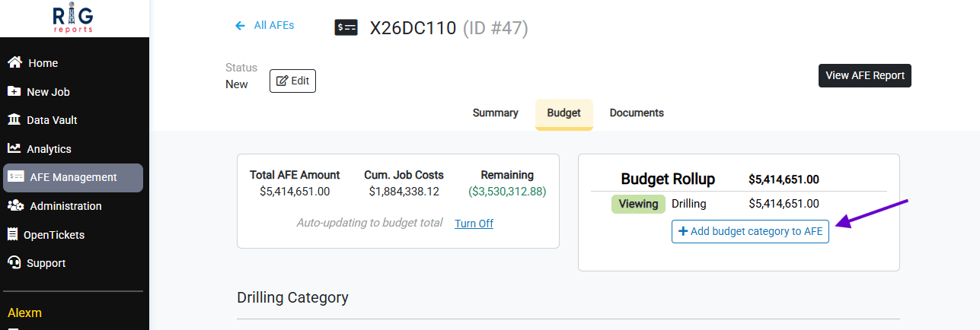Image resolution: width=980 pixels, height=330 pixels.
Task: Click the plus icon in Add budget category
Action: click(x=683, y=231)
